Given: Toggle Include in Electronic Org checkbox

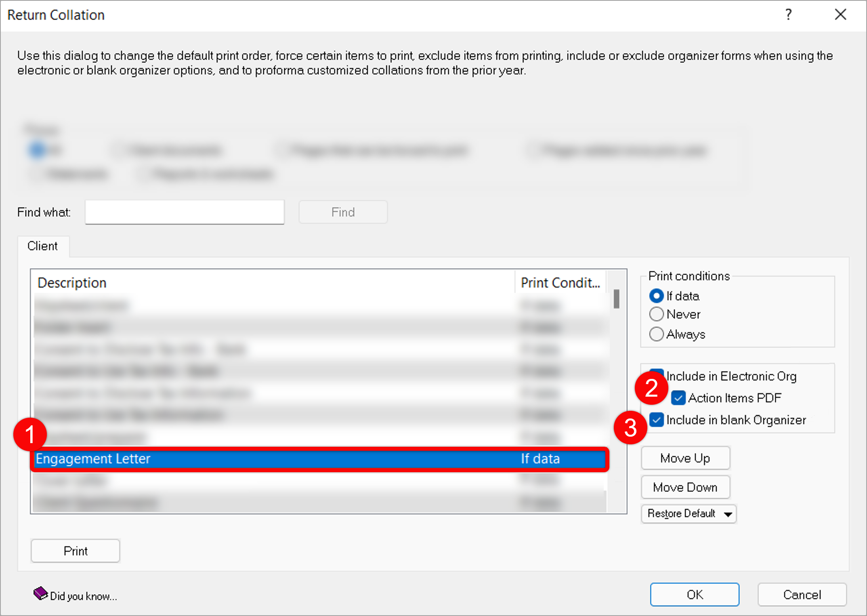Looking at the screenshot, I should click(657, 375).
